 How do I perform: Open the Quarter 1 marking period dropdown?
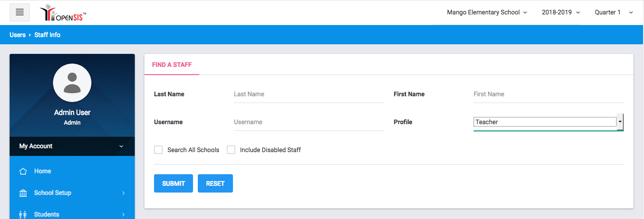point(614,13)
